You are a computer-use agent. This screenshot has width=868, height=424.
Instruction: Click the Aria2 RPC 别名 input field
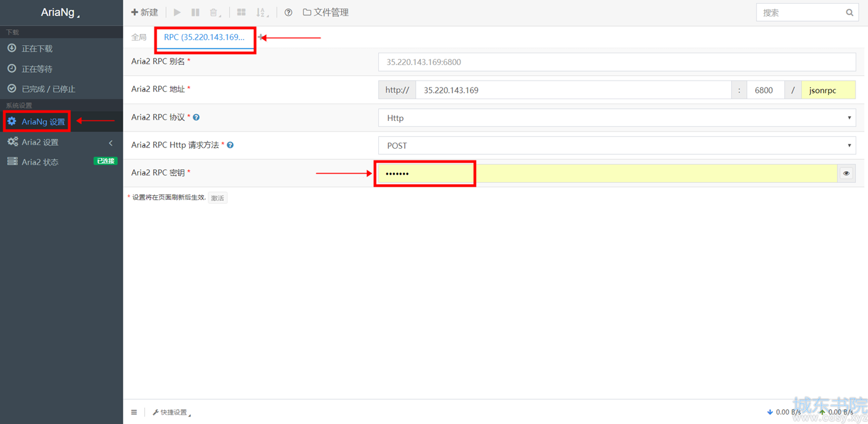[617, 62]
